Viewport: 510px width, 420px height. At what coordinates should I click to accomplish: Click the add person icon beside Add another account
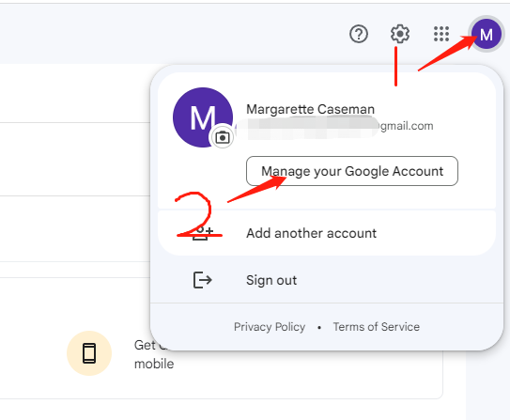point(202,233)
